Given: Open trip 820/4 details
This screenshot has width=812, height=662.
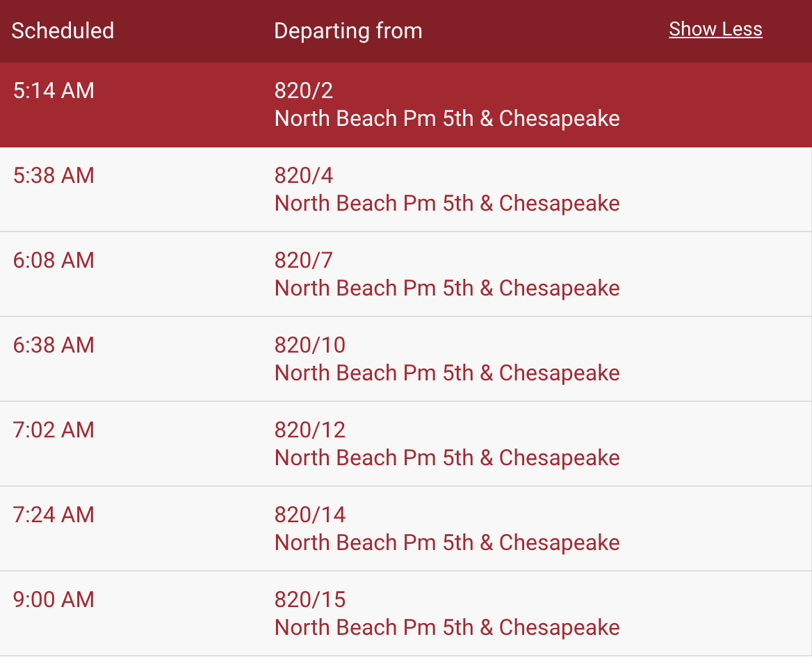Looking at the screenshot, I should (x=304, y=176).
